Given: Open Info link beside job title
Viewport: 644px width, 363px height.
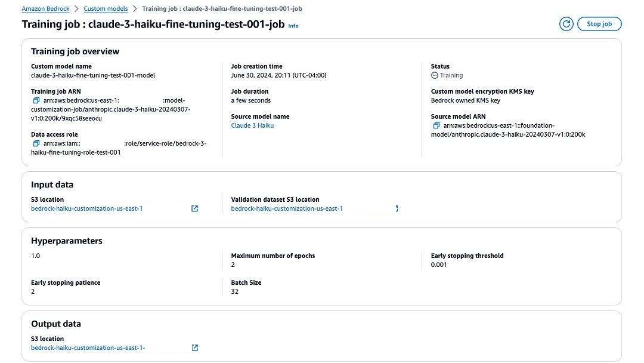Looking at the screenshot, I should click(293, 26).
